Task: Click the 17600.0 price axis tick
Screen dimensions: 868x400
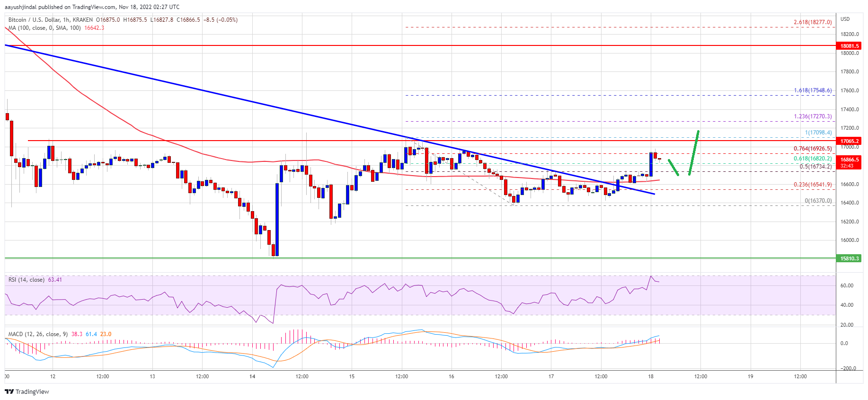Action: tap(850, 90)
